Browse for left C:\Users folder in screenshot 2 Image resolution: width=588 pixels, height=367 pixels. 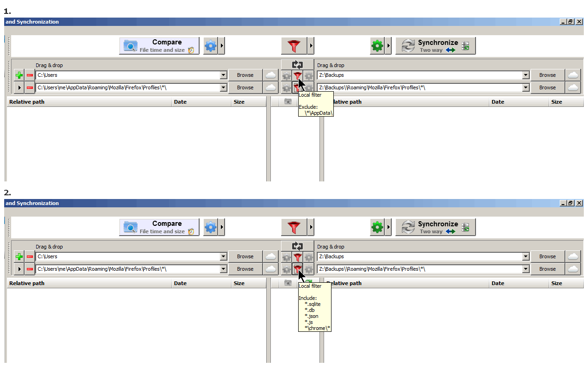click(x=245, y=256)
